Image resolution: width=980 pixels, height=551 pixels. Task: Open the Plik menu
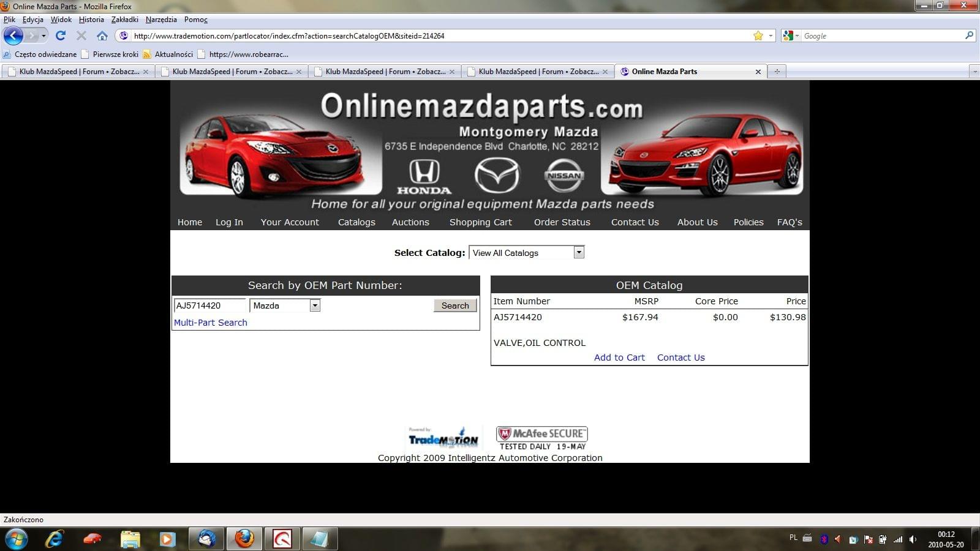pyautogui.click(x=9, y=20)
